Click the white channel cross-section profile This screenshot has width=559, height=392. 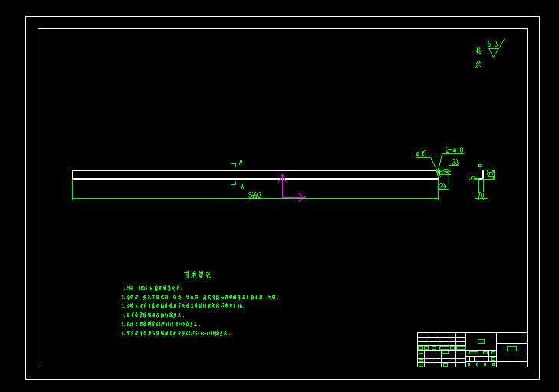coord(482,174)
